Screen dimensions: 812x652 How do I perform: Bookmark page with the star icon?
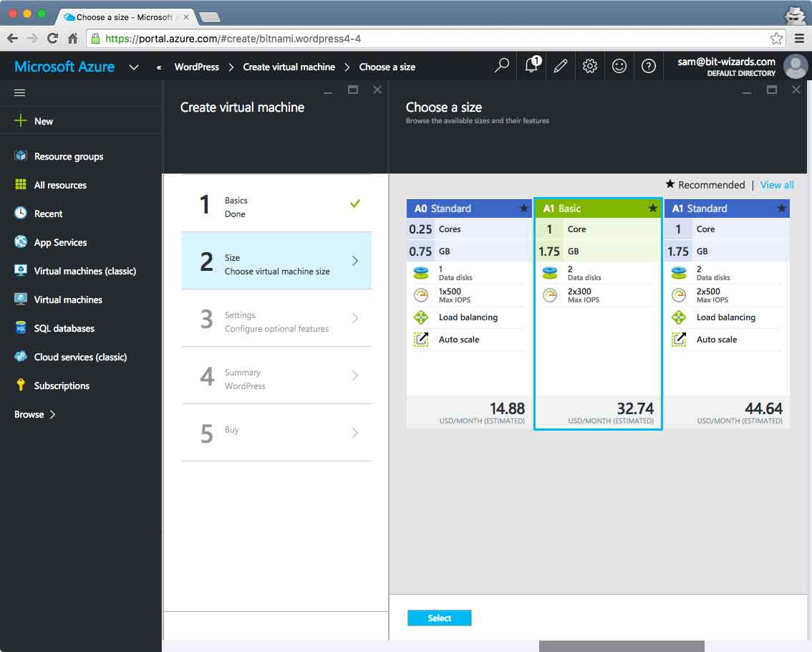tap(775, 39)
